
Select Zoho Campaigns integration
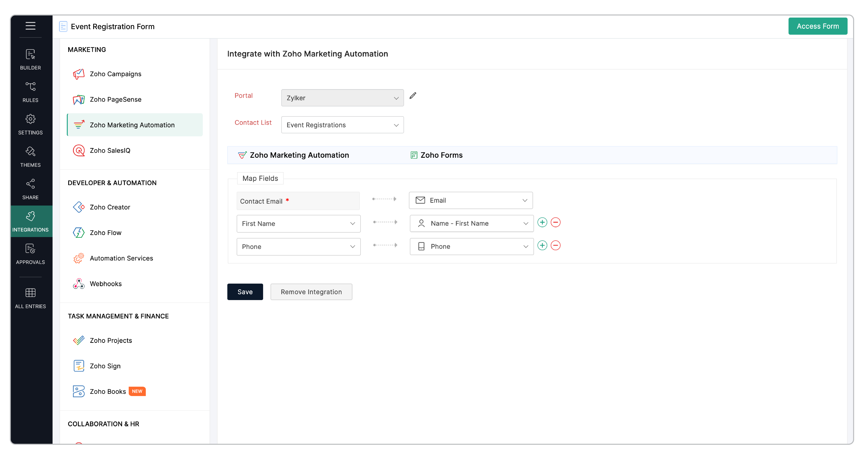(115, 74)
